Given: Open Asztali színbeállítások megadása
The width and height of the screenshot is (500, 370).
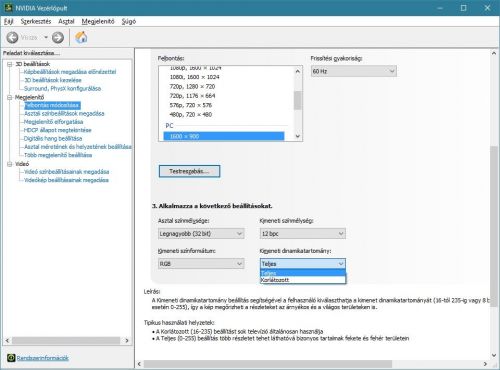Looking at the screenshot, I should coord(64,114).
